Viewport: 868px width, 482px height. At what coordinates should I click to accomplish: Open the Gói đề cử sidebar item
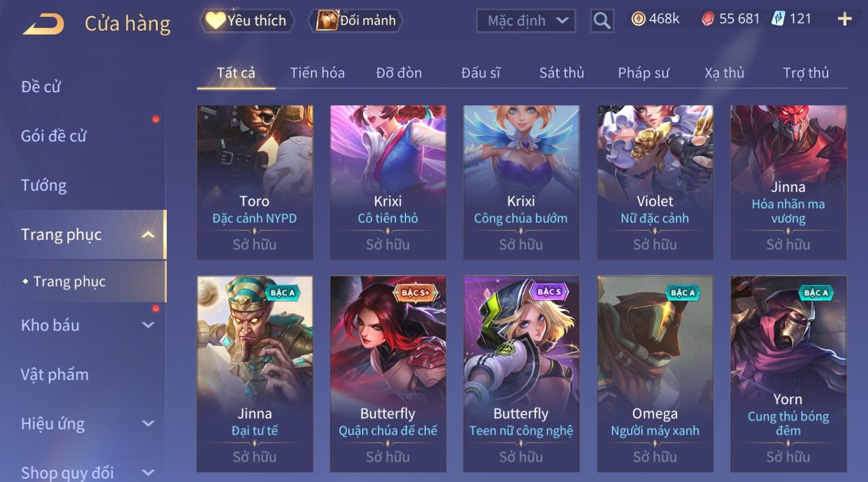pyautogui.click(x=54, y=136)
